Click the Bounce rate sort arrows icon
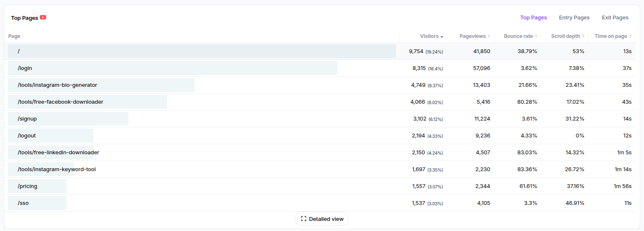Screen dimensions: 644x231 [536, 36]
